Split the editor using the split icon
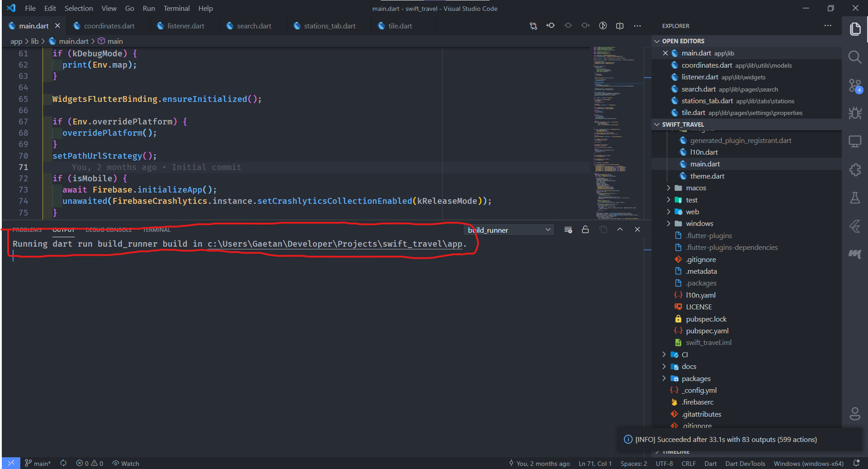Image resolution: width=868 pixels, height=469 pixels. [619, 26]
